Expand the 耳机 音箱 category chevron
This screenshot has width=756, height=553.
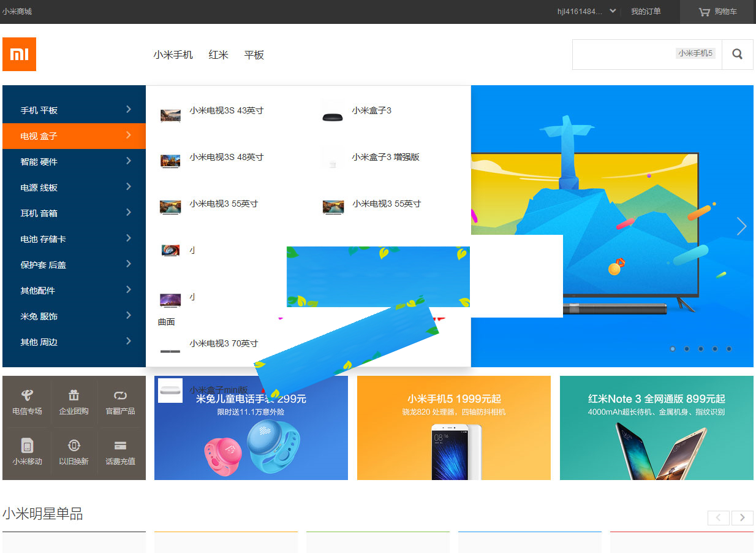pyautogui.click(x=129, y=213)
